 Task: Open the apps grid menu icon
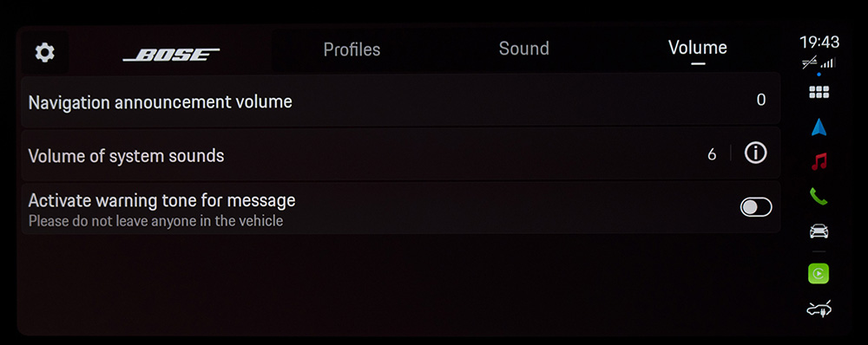pos(819,93)
